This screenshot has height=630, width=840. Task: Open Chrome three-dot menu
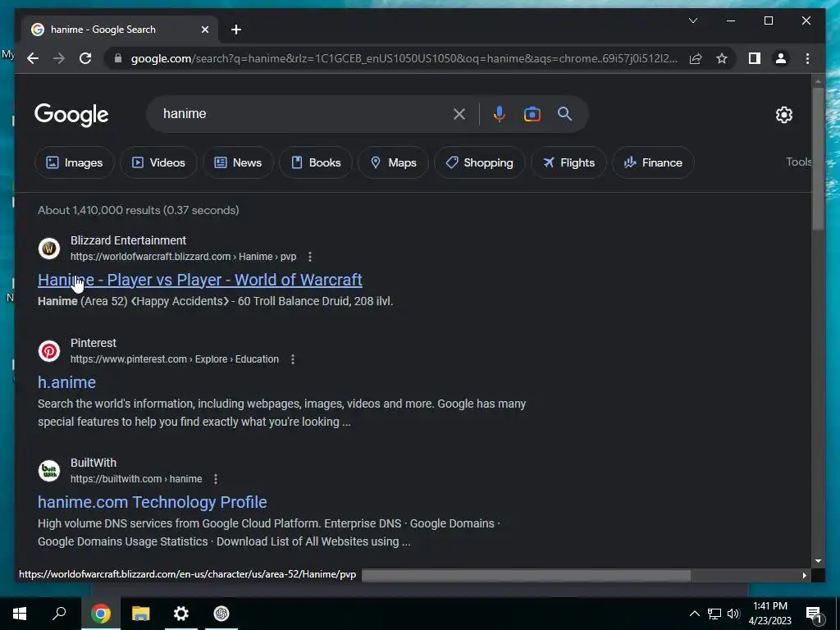point(807,58)
